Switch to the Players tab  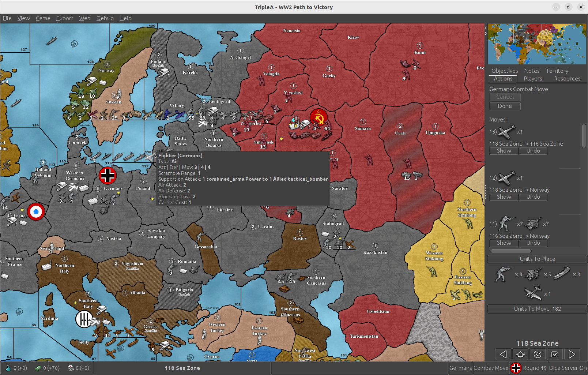point(533,79)
